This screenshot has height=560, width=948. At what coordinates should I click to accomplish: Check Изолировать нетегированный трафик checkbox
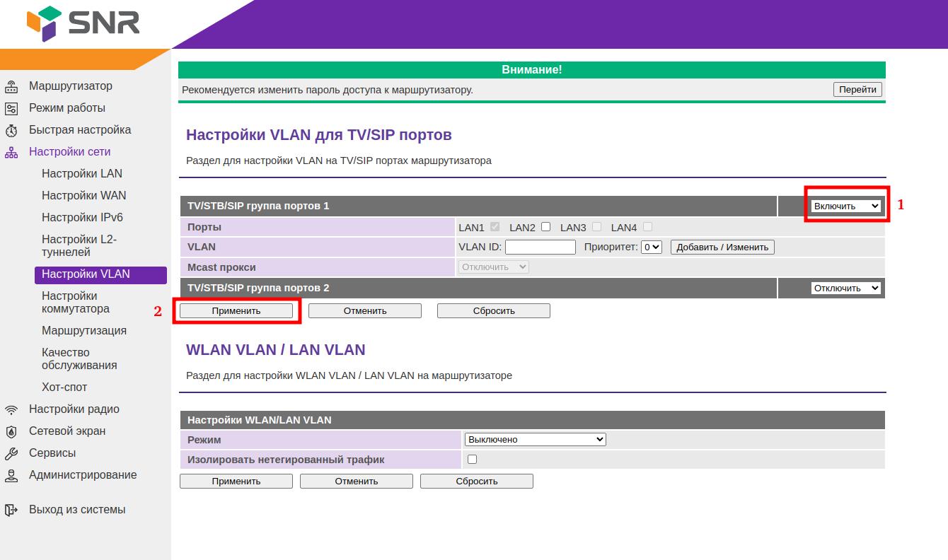472,459
